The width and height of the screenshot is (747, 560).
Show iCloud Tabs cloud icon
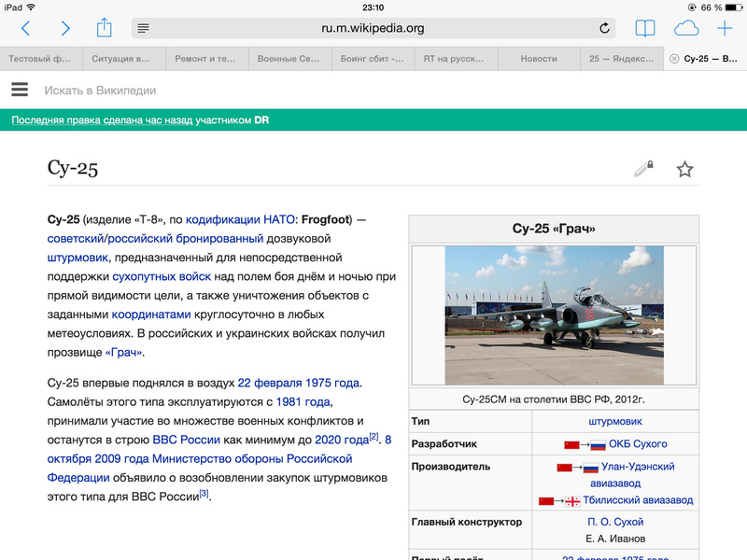tap(686, 29)
